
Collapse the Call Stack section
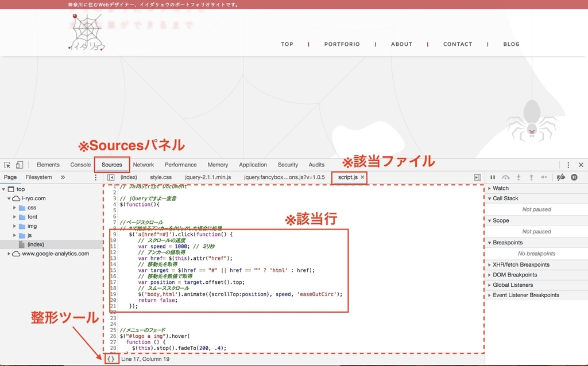pos(489,198)
